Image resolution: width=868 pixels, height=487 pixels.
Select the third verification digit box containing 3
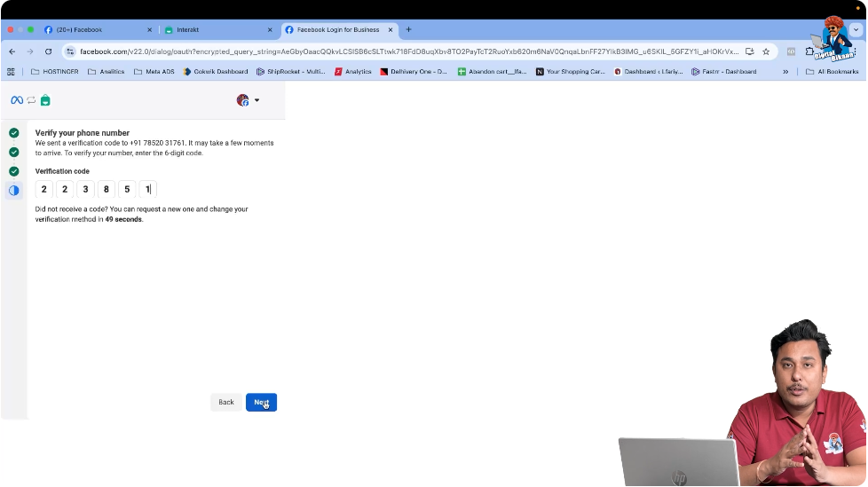tap(85, 189)
